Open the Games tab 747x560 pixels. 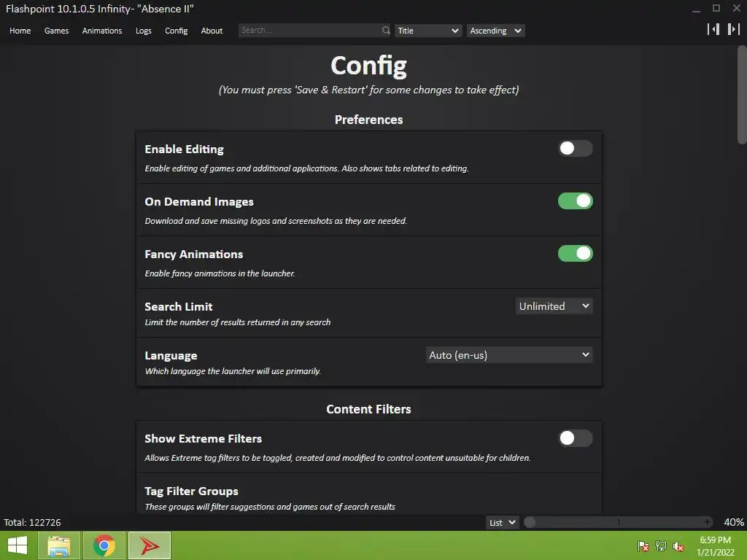tap(56, 31)
